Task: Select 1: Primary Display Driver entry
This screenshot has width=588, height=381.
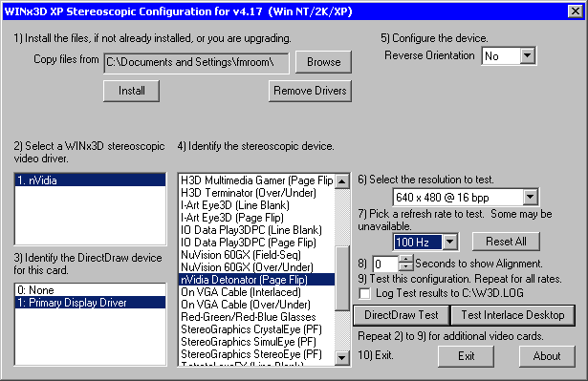Action: point(90,303)
